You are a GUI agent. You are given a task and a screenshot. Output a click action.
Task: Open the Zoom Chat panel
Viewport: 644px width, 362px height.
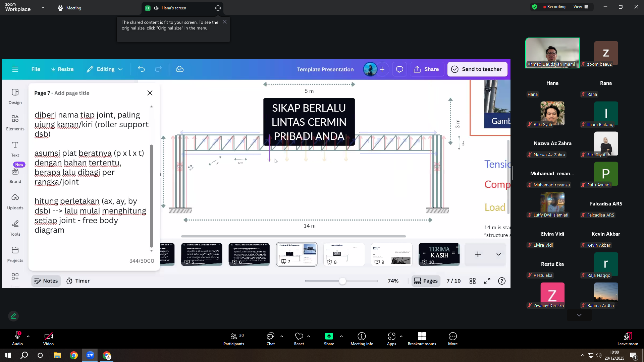[x=270, y=339]
